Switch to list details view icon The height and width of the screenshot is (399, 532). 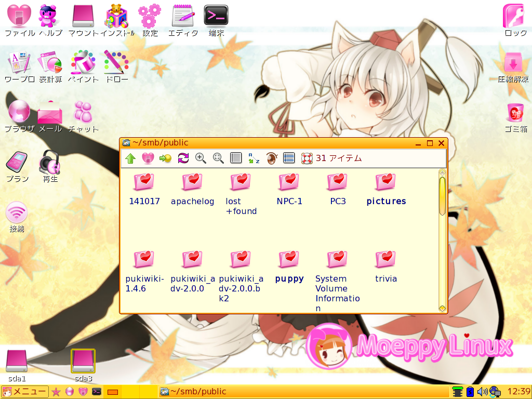point(236,158)
